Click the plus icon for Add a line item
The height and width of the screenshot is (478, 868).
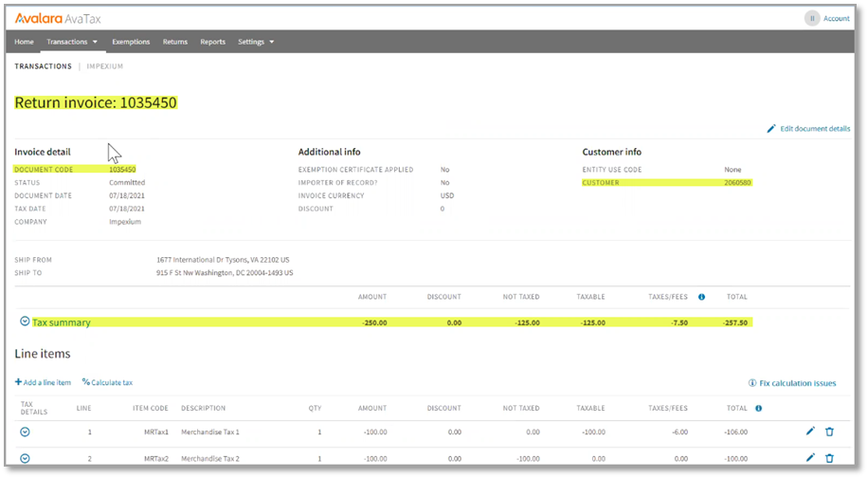(x=18, y=382)
